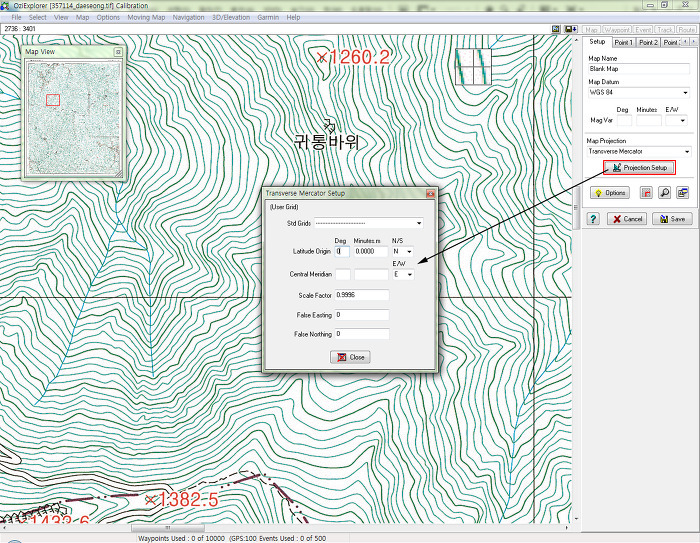Switch to the partly hidden Point 3 tab

(x=670, y=42)
